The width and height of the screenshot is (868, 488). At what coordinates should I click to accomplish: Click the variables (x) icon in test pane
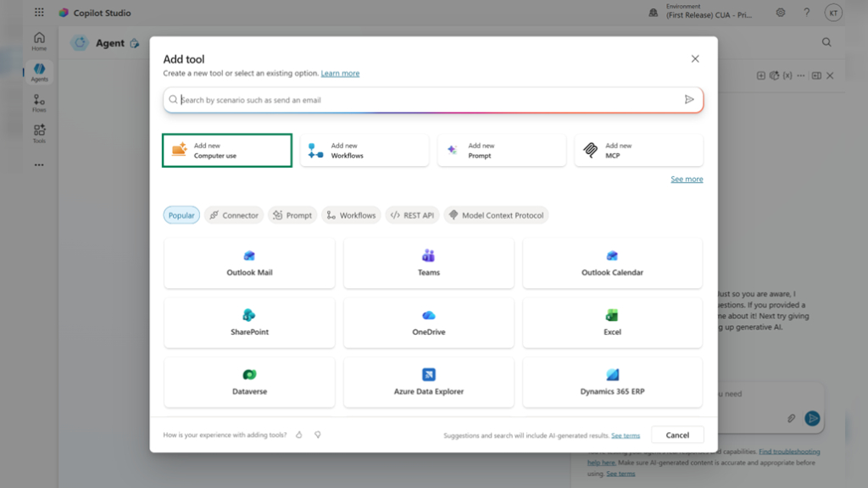[787, 75]
